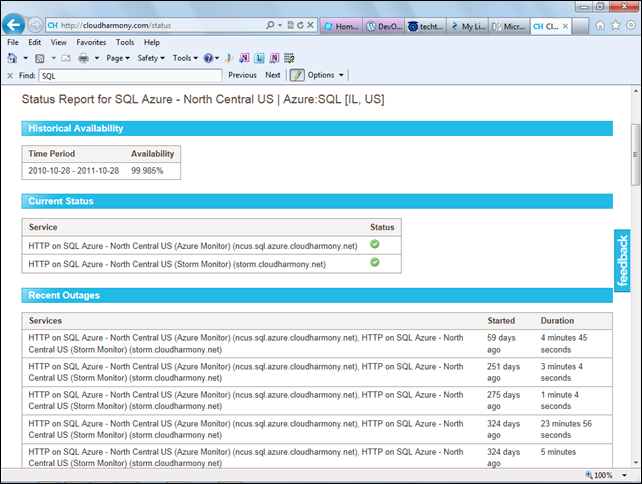This screenshot has width=642, height=484.
Task: Go back with the blue arrow button
Action: coord(14,25)
